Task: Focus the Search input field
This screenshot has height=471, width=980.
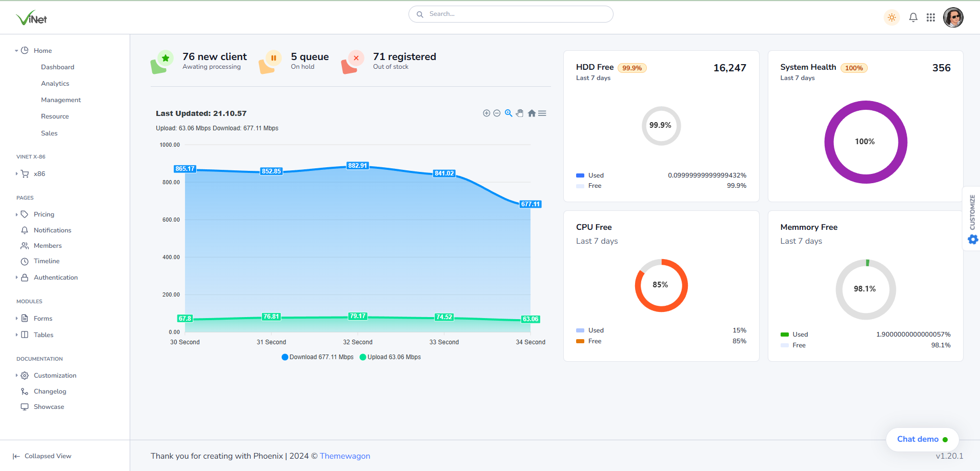Action: [511, 14]
